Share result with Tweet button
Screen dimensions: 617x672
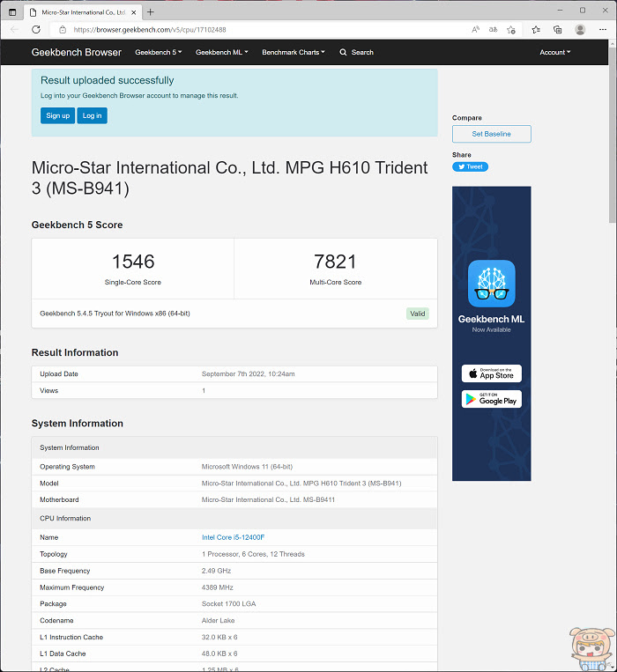(x=470, y=166)
